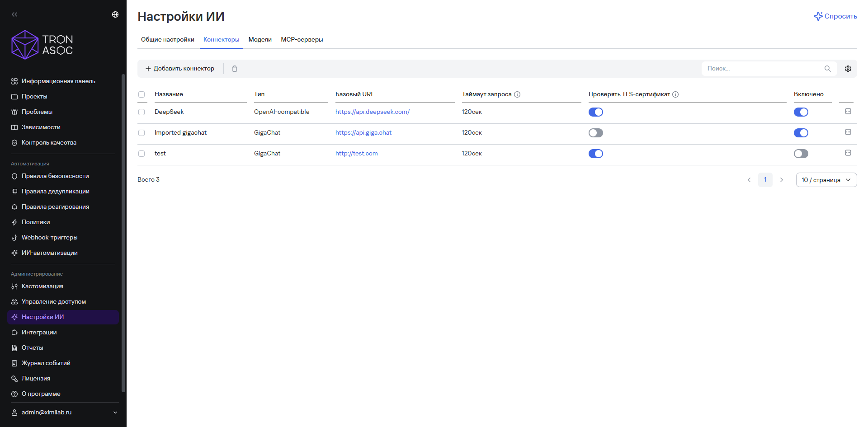This screenshot has height=427, width=868.
Task: Click the search magnifier icon
Action: tap(828, 69)
